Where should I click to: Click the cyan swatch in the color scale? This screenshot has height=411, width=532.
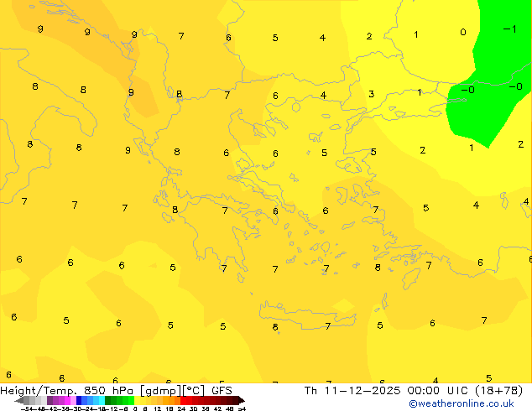click(x=102, y=400)
